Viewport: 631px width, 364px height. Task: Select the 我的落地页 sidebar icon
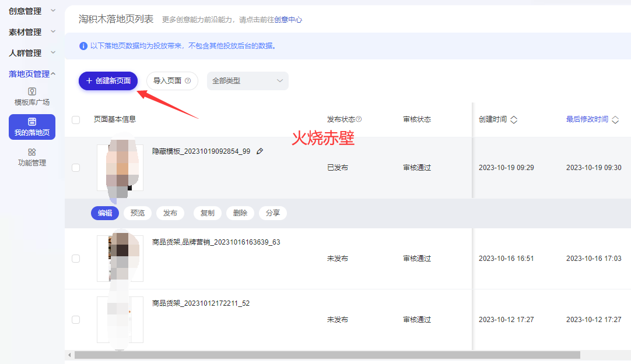[32, 122]
